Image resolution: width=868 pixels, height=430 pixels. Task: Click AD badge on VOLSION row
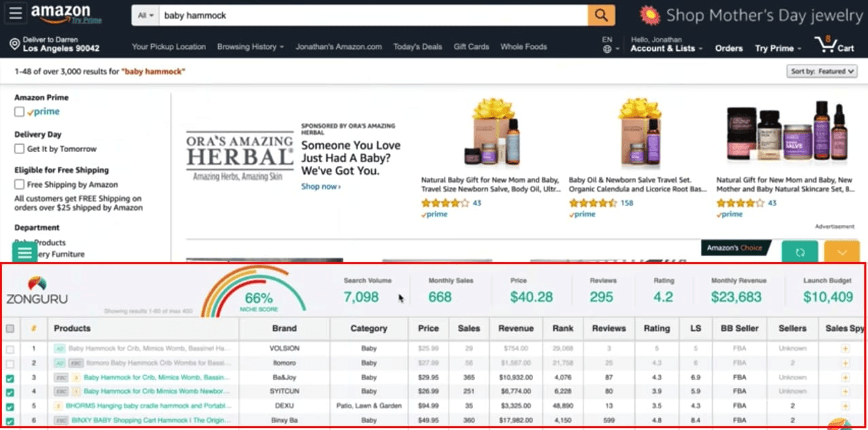60,348
